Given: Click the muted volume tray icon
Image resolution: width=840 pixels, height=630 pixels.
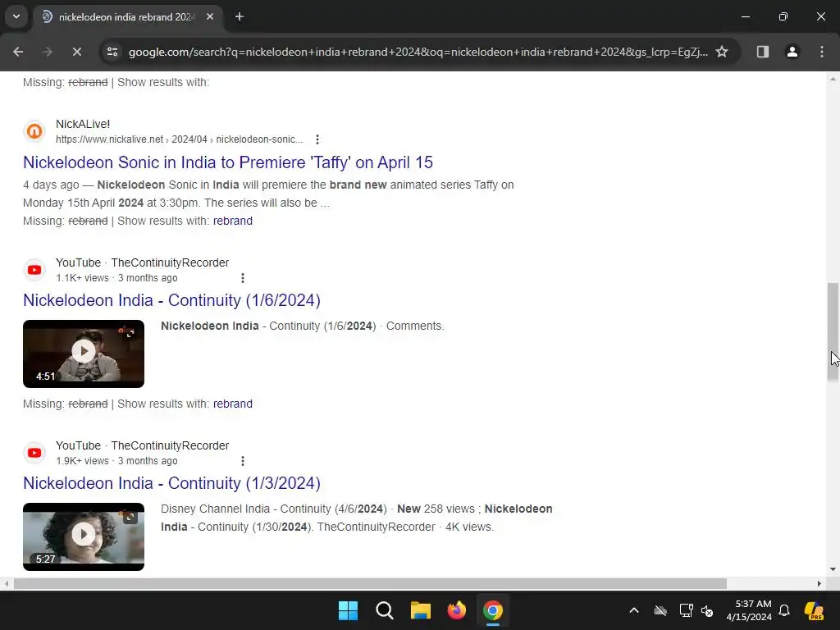Looking at the screenshot, I should (707, 610).
